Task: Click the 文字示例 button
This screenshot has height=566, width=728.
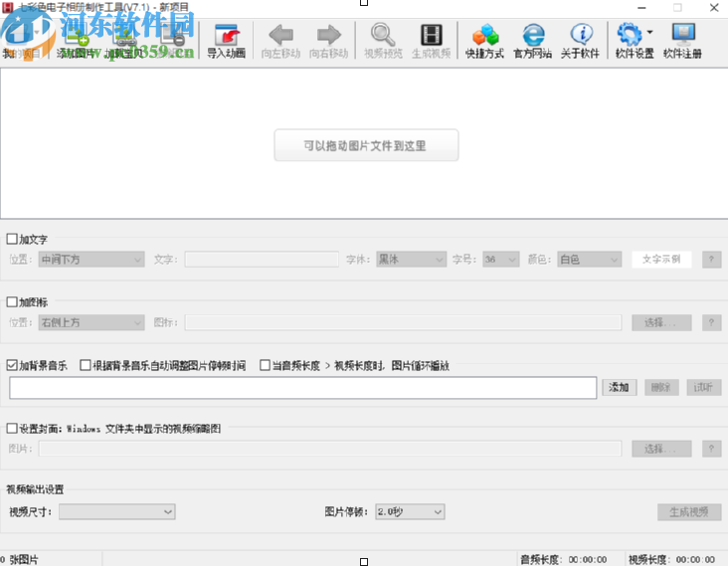Action: (661, 259)
